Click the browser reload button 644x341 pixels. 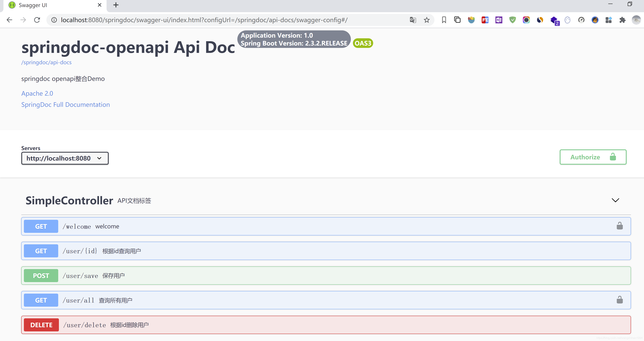[x=37, y=20]
